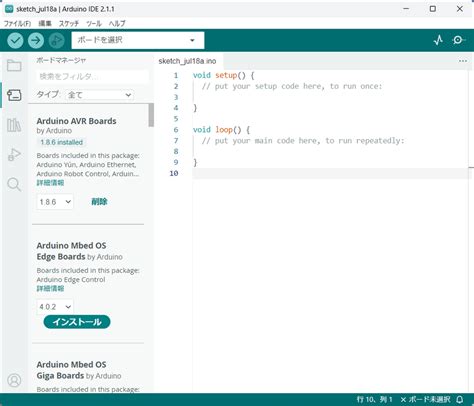The width and height of the screenshot is (474, 406).
Task: Open the ファイル menu
Action: (17, 24)
